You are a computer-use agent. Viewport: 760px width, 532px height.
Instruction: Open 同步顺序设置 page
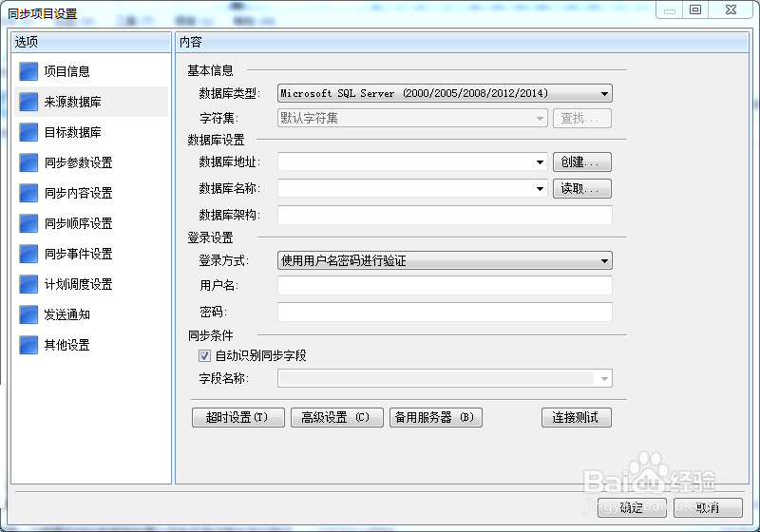[x=91, y=223]
